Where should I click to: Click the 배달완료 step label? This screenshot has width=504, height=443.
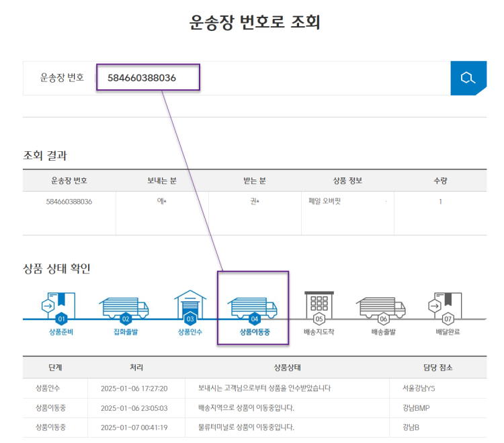[x=448, y=332]
